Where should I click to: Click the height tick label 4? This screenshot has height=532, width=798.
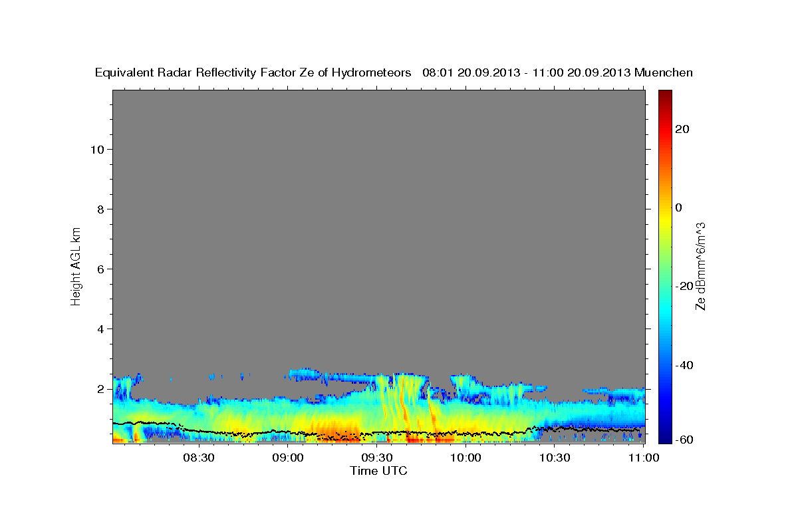(x=100, y=329)
